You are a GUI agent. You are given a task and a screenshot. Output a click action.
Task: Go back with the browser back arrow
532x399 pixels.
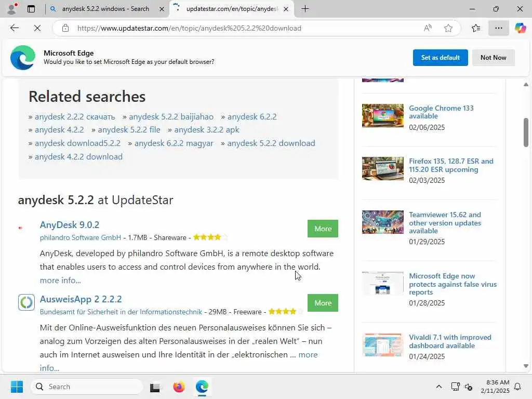click(14, 28)
